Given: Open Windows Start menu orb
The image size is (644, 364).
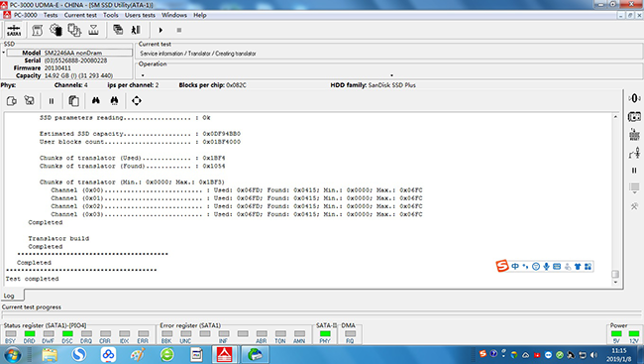Looking at the screenshot, I should point(12,354).
